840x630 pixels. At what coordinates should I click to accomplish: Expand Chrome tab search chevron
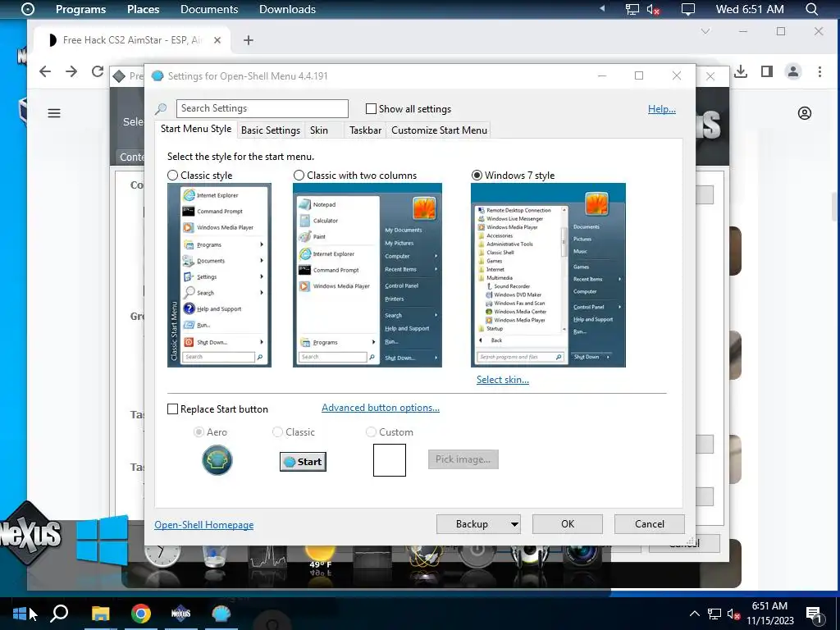(705, 32)
